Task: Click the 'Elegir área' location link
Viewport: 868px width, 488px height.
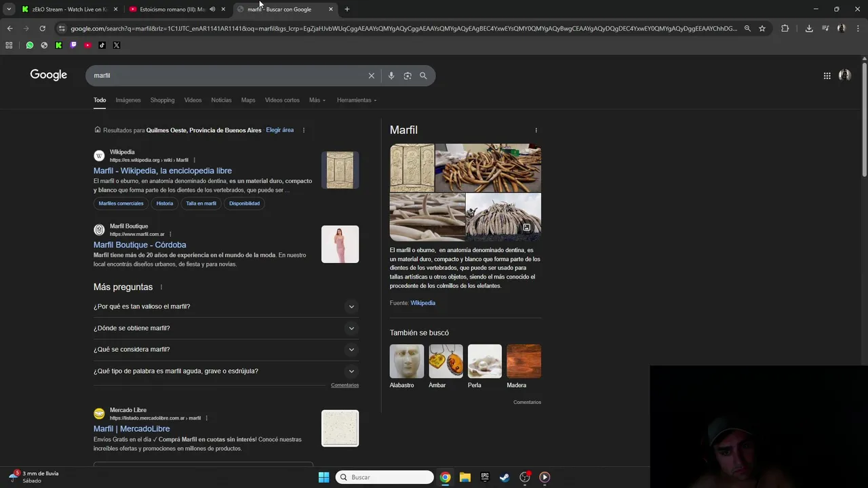Action: 279,130
